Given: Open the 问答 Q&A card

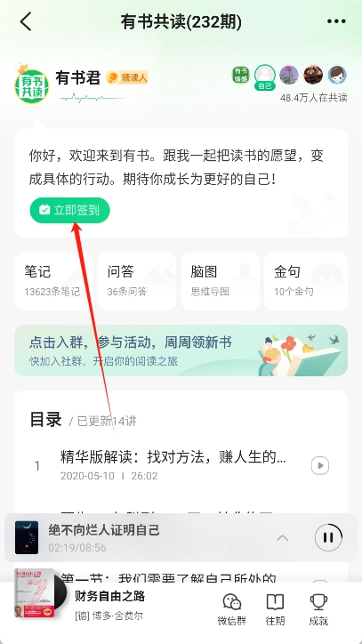Looking at the screenshot, I should click(137, 281).
